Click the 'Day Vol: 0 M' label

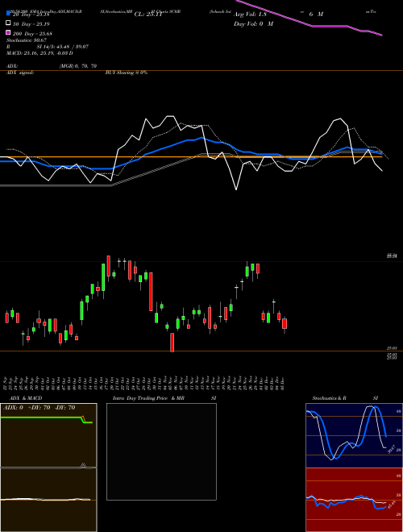[253, 24]
